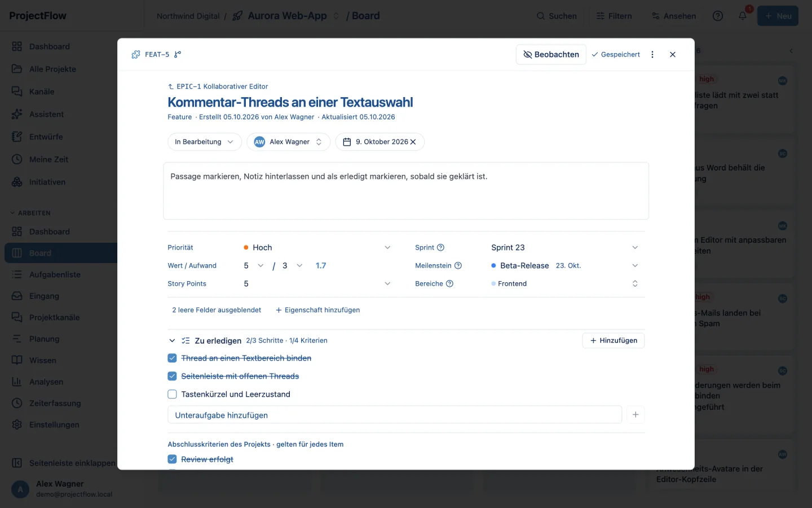Open the Priorität Hoch dropdown
Screen dimensions: 812x508
pyautogui.click(x=317, y=247)
